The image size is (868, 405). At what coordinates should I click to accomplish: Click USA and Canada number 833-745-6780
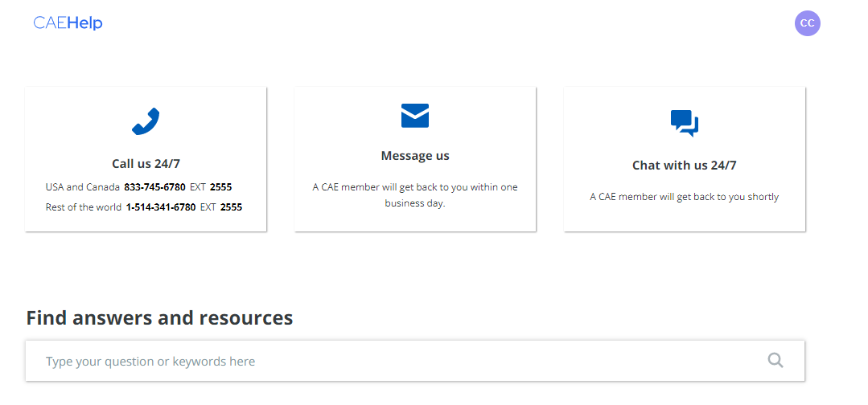click(x=154, y=187)
